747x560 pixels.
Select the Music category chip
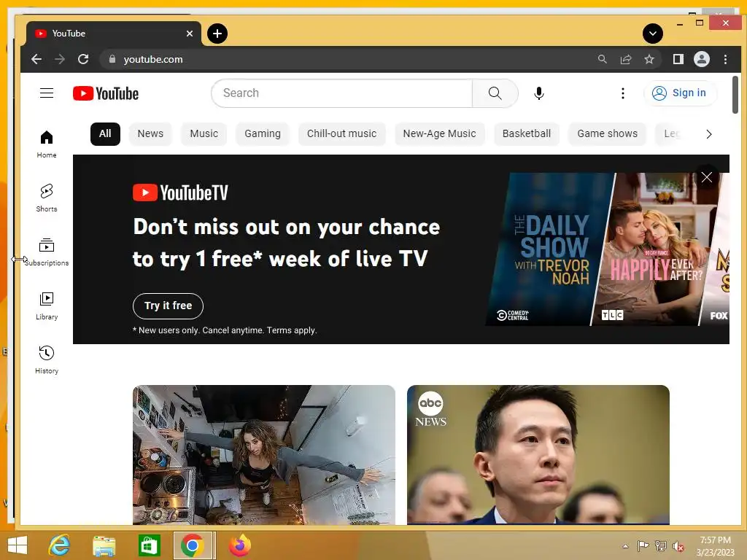click(204, 134)
